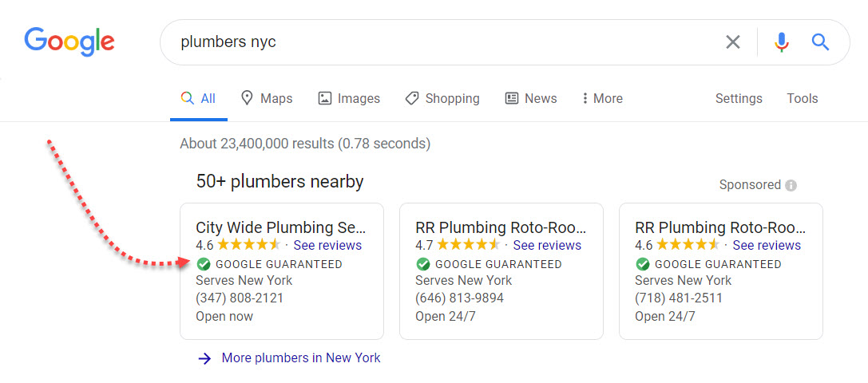Click in the search query text field

tap(439, 42)
